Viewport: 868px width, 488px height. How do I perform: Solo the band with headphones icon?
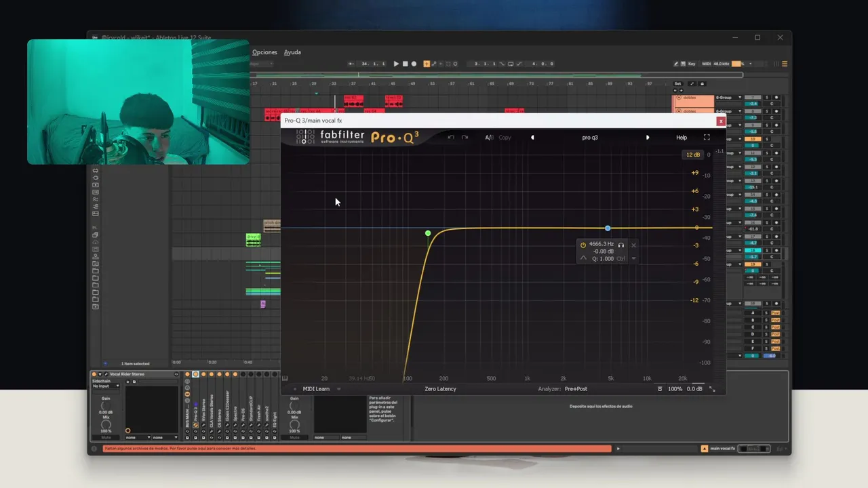[620, 245]
